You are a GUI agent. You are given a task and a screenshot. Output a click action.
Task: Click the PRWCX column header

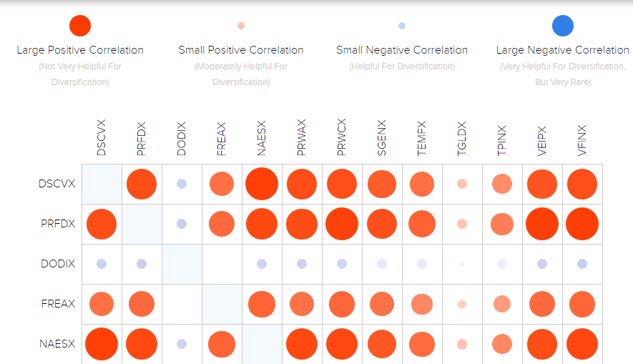coord(342,138)
